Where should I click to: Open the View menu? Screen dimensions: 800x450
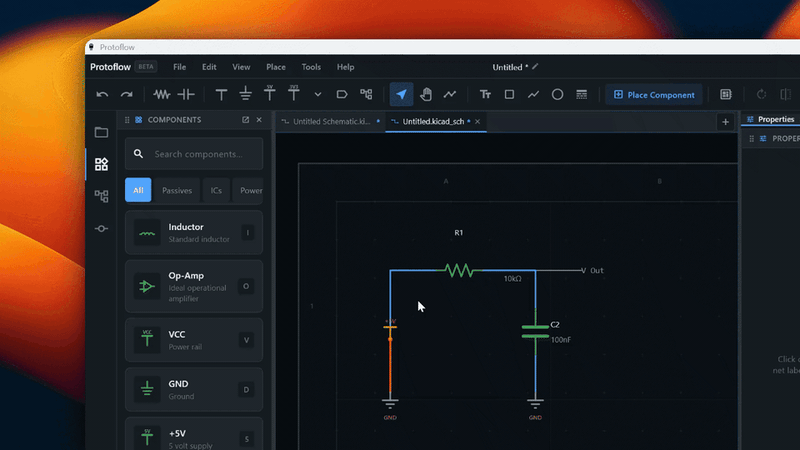click(241, 67)
